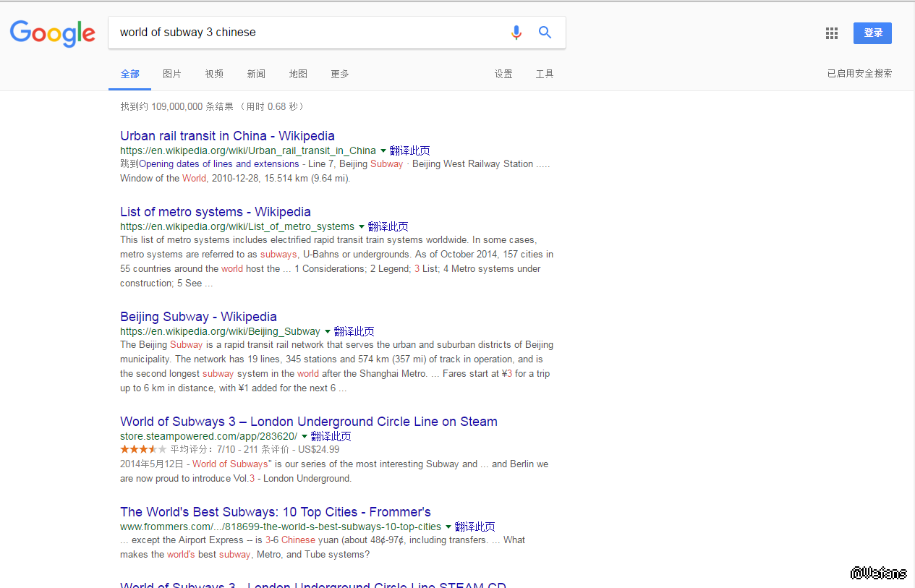Follow the 'Opening dates of lines and extensions' link

coord(218,164)
